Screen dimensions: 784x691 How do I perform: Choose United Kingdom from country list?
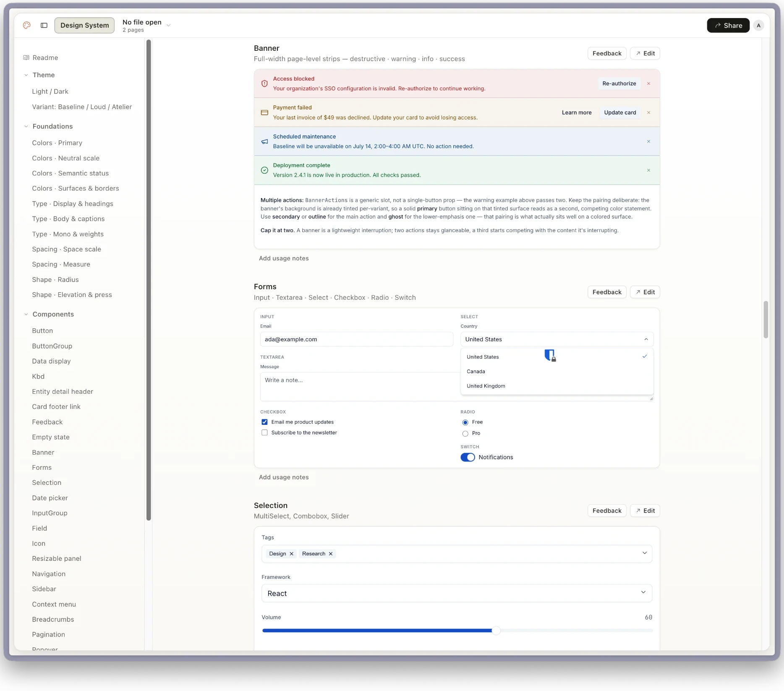[557, 386]
